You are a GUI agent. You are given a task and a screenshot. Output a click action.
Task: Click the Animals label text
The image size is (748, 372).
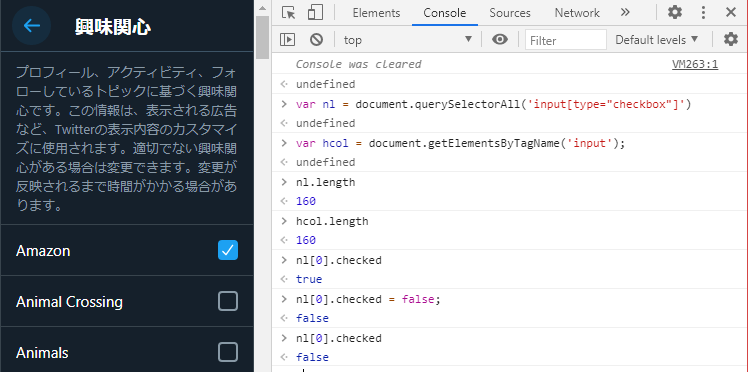42,353
